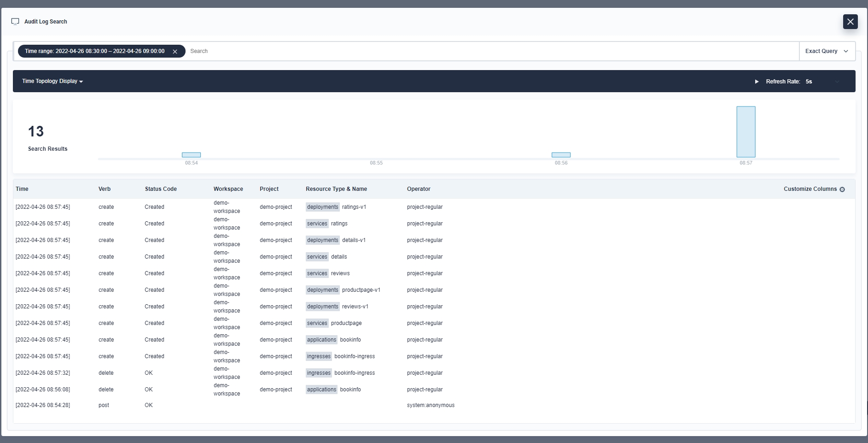Click the deployments tag for productpage-v1
The height and width of the screenshot is (443, 868).
(x=322, y=290)
